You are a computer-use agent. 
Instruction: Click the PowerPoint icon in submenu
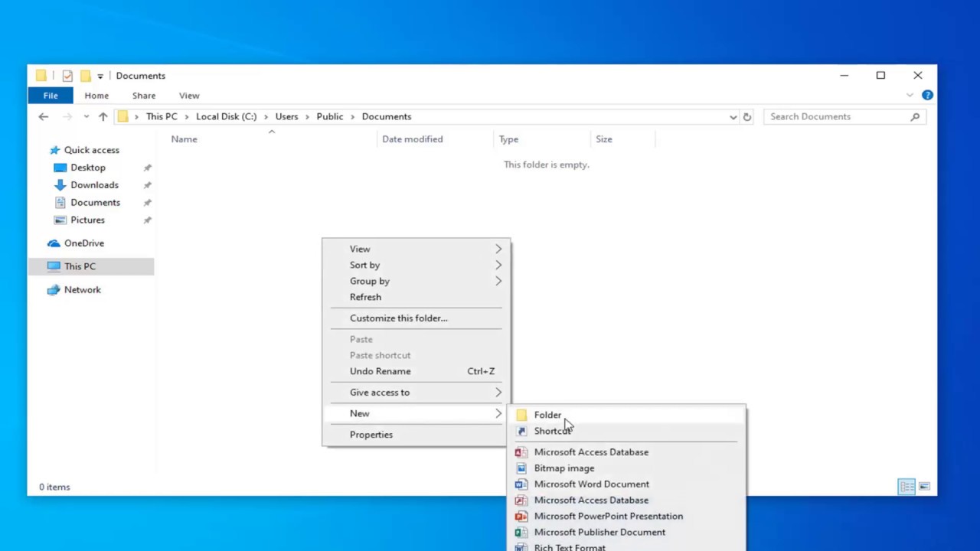(x=521, y=517)
